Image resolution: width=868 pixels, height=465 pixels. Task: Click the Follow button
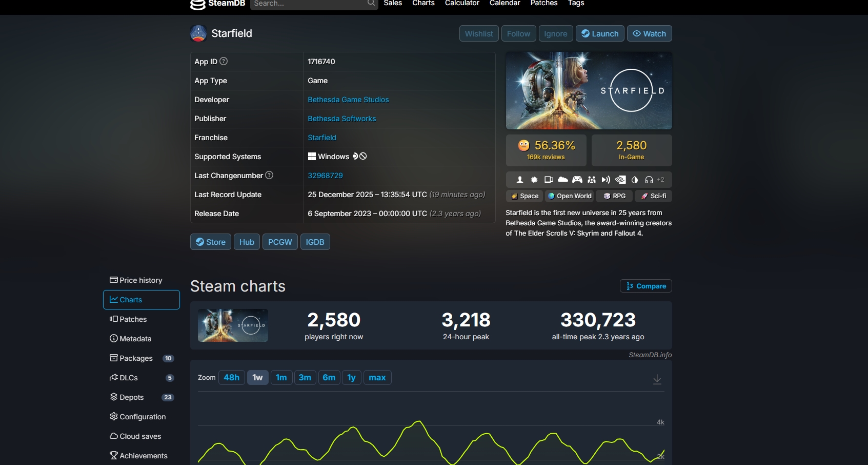tap(519, 33)
